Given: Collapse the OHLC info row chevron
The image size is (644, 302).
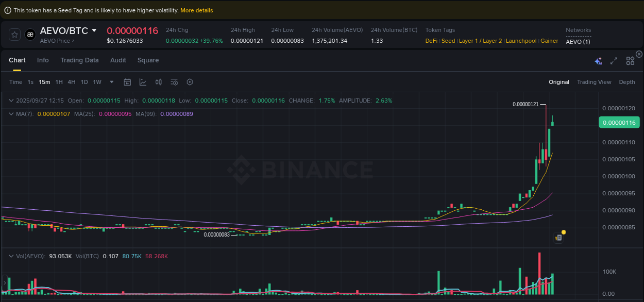Looking at the screenshot, I should click(11, 100).
